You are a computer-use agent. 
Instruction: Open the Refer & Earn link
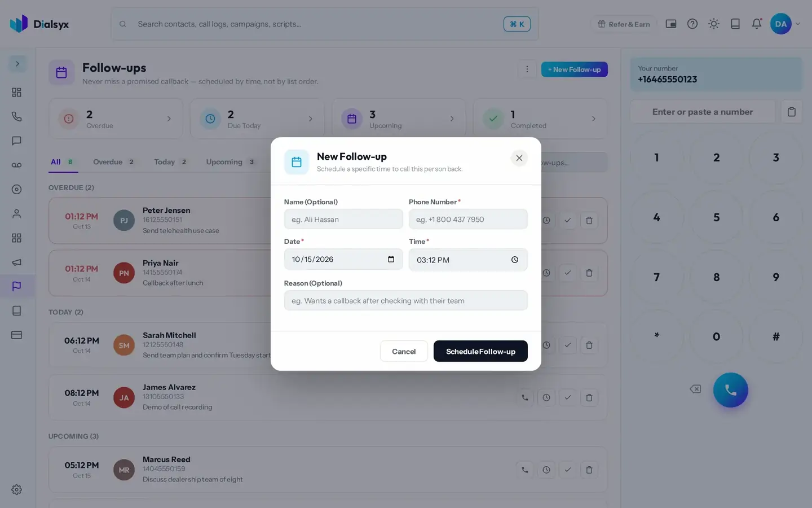click(x=624, y=24)
